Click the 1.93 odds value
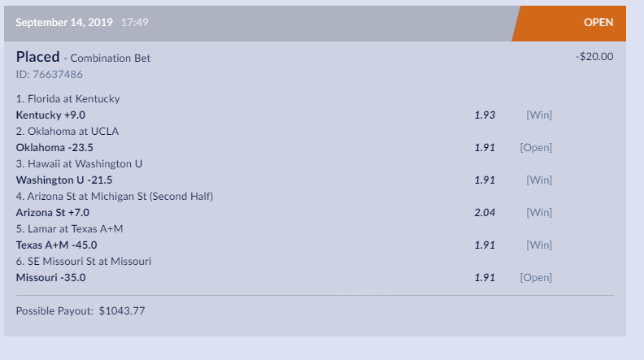 click(485, 115)
